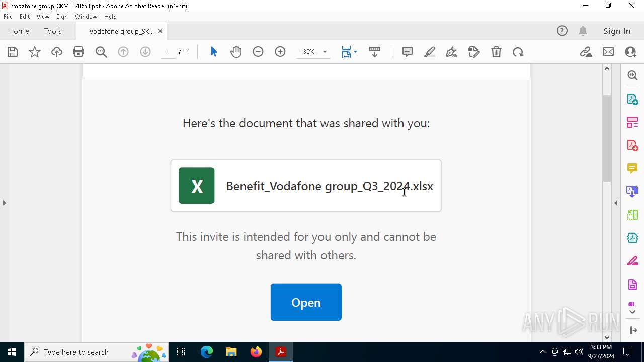Open the Export PDF tool in right panel
Image resolution: width=644 pixels, height=362 pixels.
pos(632,99)
